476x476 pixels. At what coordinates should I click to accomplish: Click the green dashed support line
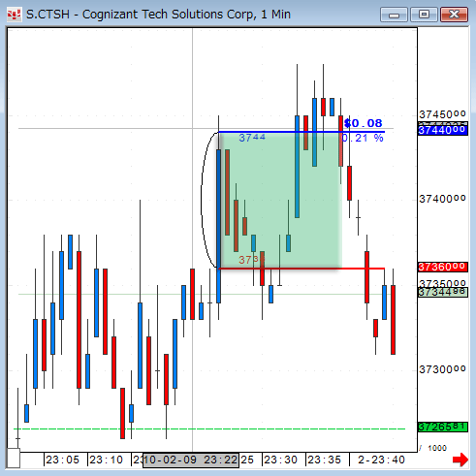[209, 429]
